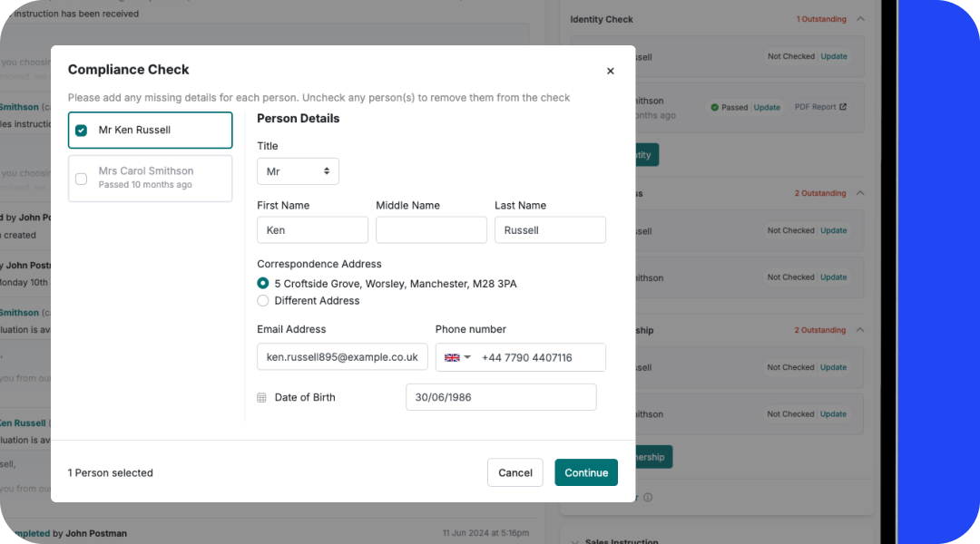
Task: Click the Email Address input field
Action: click(342, 356)
